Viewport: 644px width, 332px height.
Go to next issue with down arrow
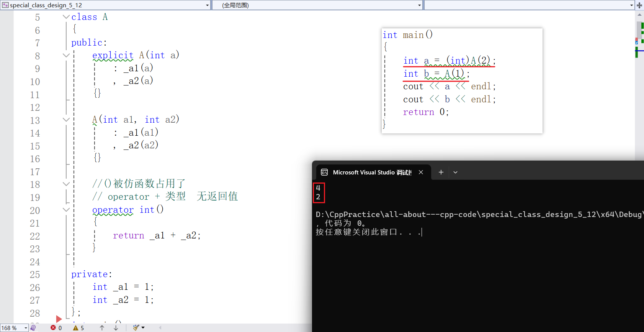tap(116, 328)
